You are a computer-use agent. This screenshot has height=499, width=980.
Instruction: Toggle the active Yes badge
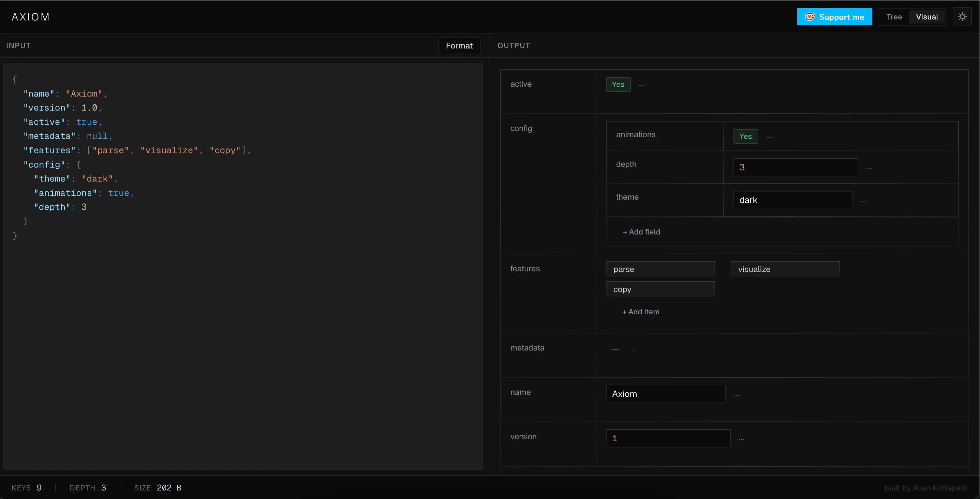(x=618, y=84)
